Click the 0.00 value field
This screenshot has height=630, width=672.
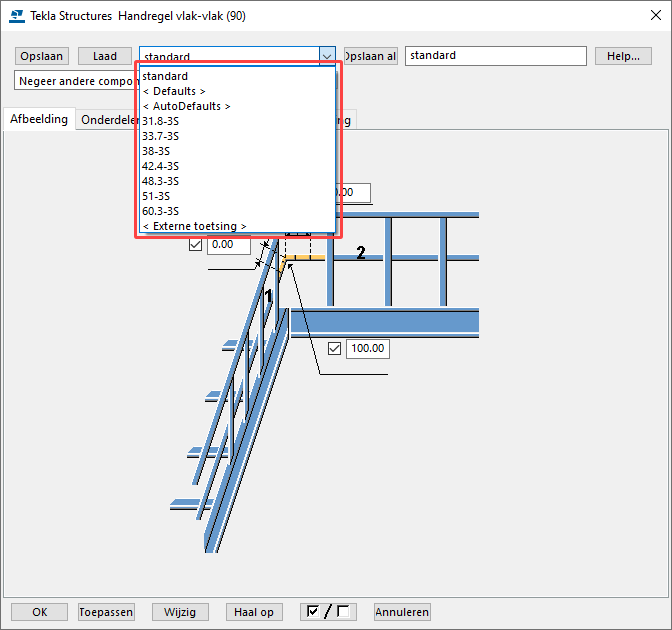tap(229, 245)
